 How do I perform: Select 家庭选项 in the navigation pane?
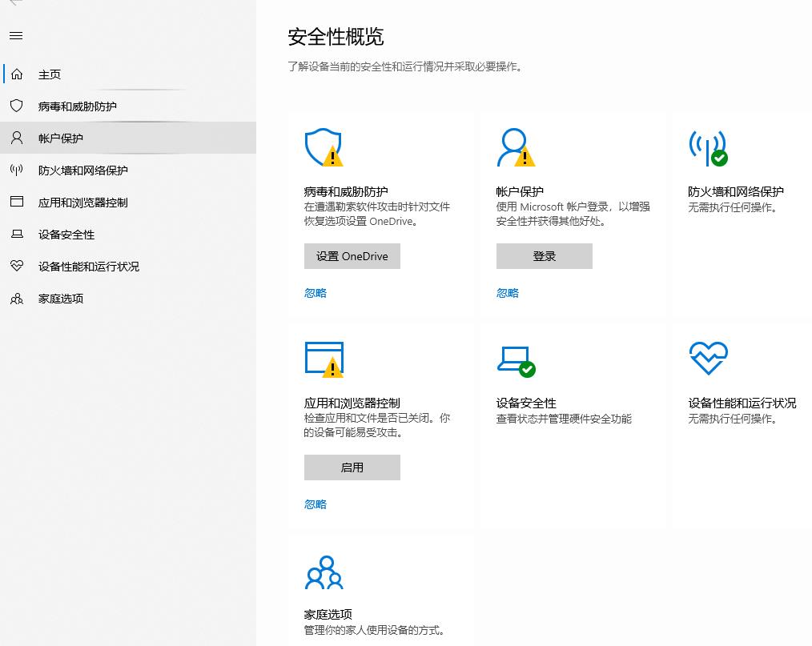tap(59, 298)
